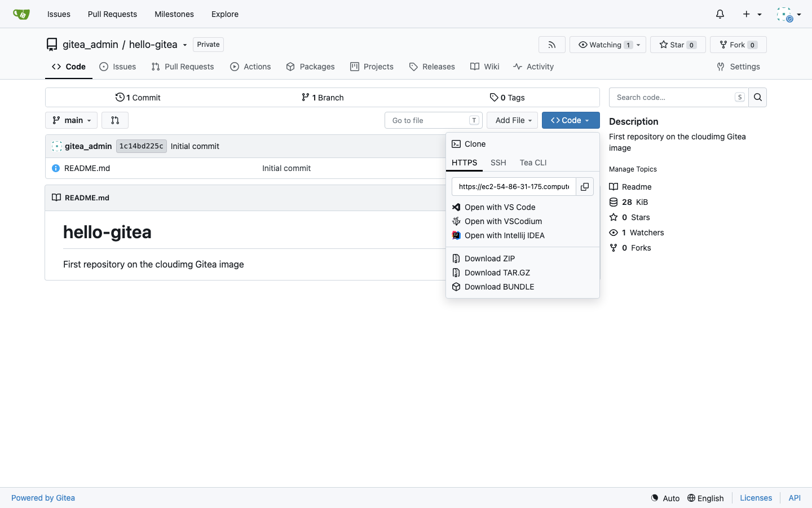This screenshot has height=508, width=812.
Task: Star the hello-gitea repository
Action: tap(678, 45)
